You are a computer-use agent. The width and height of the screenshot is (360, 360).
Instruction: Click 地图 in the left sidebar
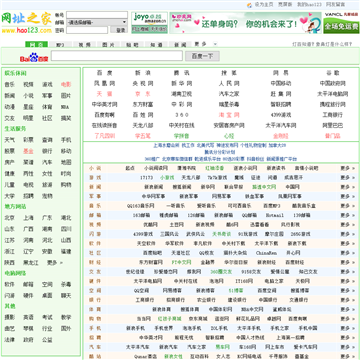(x=66, y=162)
